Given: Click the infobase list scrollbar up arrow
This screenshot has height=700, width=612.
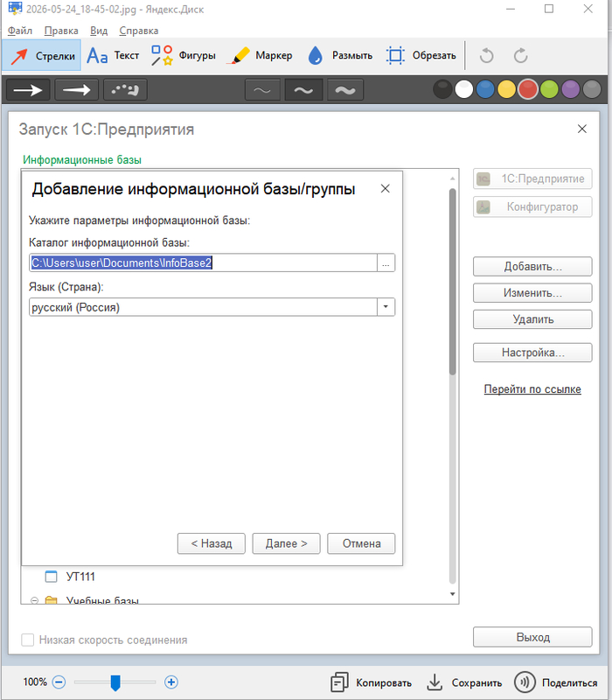Looking at the screenshot, I should click(x=452, y=178).
